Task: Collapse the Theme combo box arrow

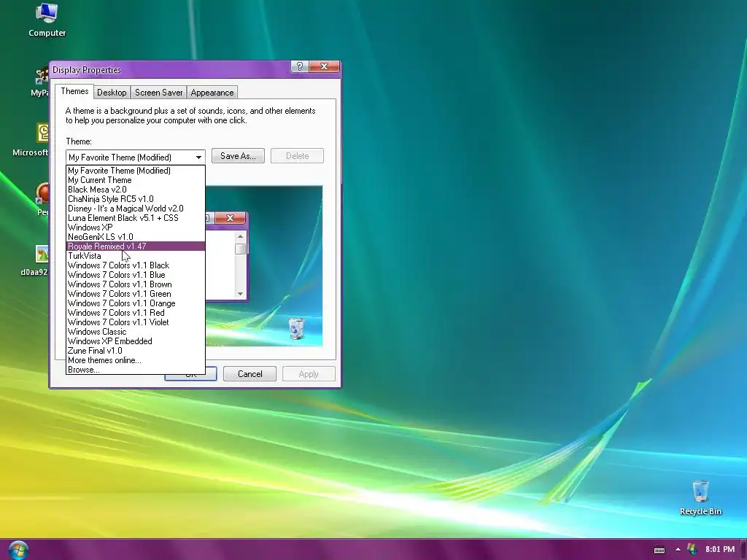Action: click(x=198, y=157)
